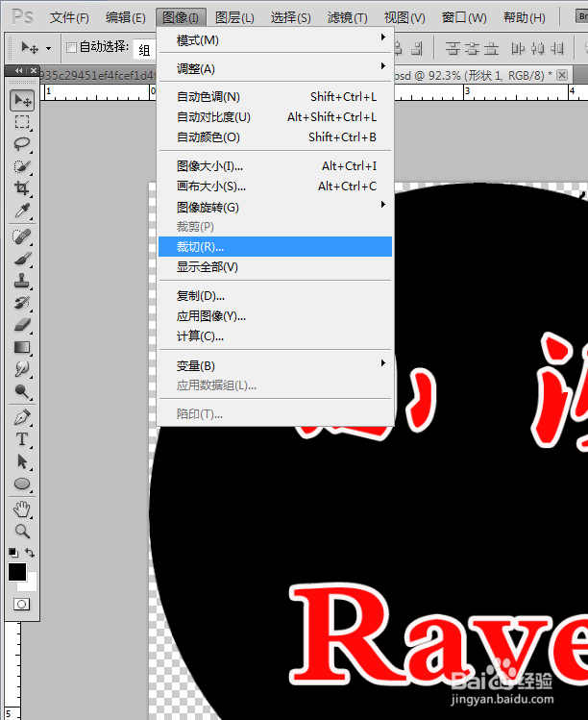Viewport: 588px width, 720px height.
Task: Choose 显示全部(V) menu item
Action: [275, 267]
